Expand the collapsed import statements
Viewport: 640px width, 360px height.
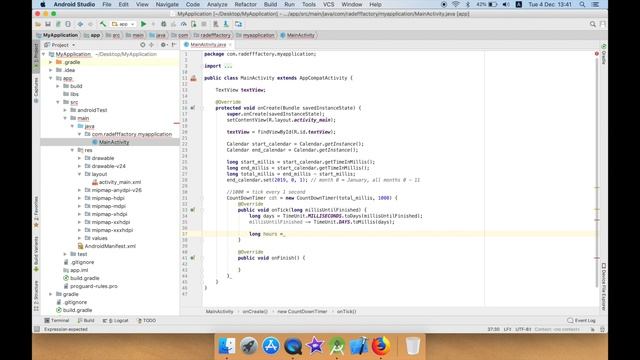[228, 66]
